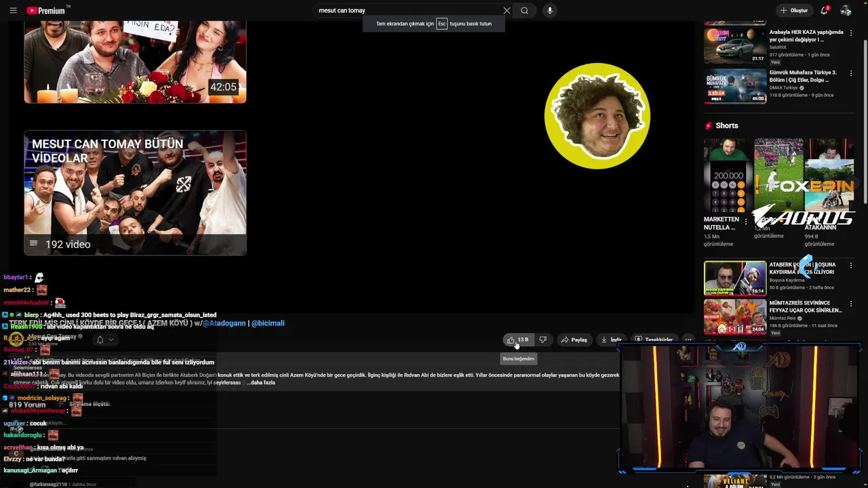Open more actions ellipsis beside Teşekkürler

(688, 340)
